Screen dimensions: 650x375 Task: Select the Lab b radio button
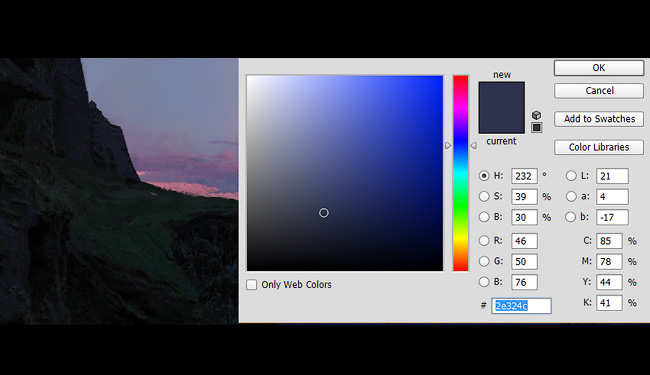[x=571, y=217]
